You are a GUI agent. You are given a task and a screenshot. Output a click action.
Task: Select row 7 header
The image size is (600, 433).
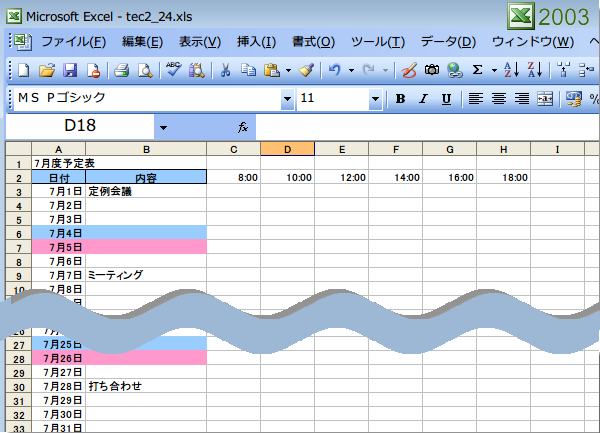(19, 248)
